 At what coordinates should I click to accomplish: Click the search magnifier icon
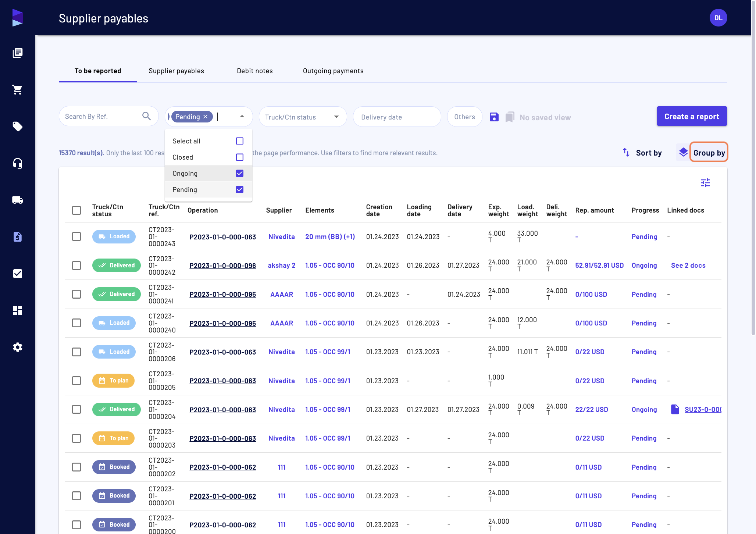point(146,116)
